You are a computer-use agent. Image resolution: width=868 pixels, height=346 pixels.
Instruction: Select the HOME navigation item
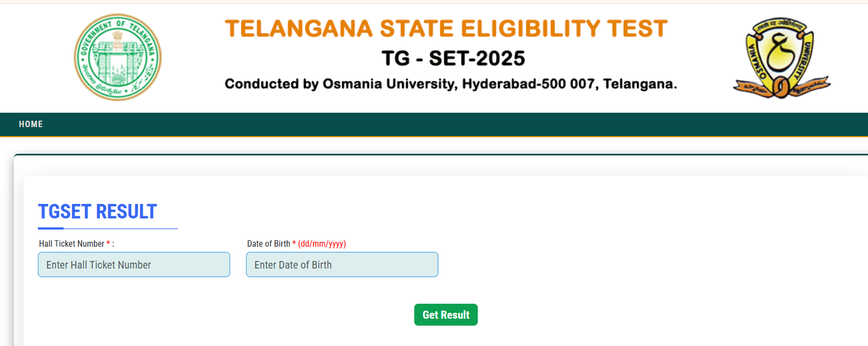coord(30,124)
